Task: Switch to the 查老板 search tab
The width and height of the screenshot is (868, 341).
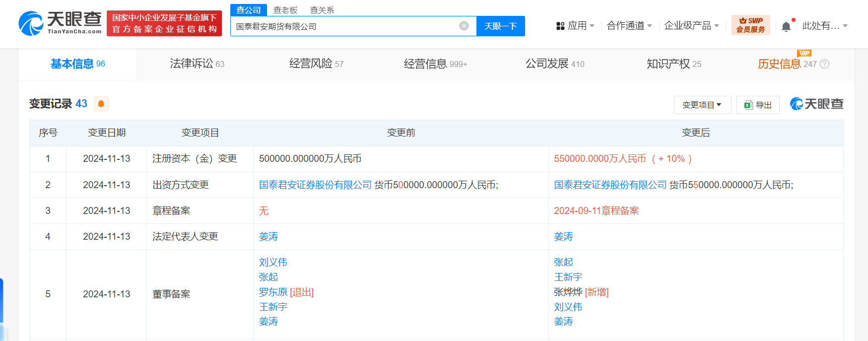Action: tap(285, 10)
